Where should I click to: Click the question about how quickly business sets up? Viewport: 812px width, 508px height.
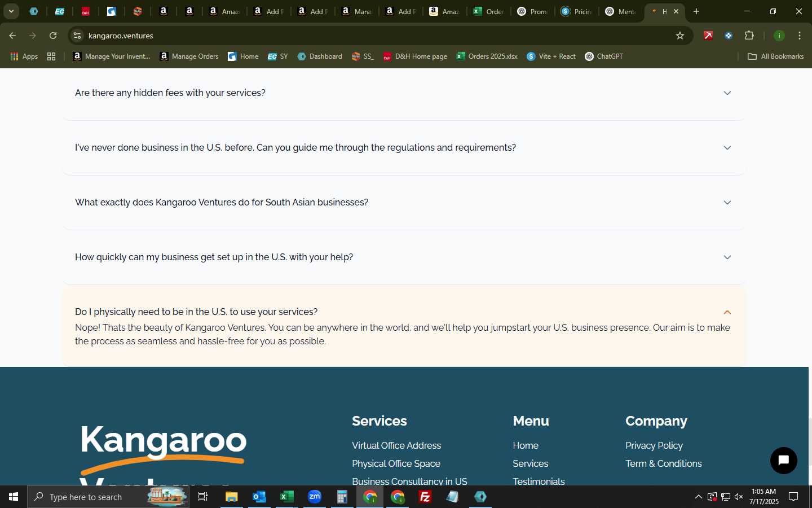tap(214, 257)
